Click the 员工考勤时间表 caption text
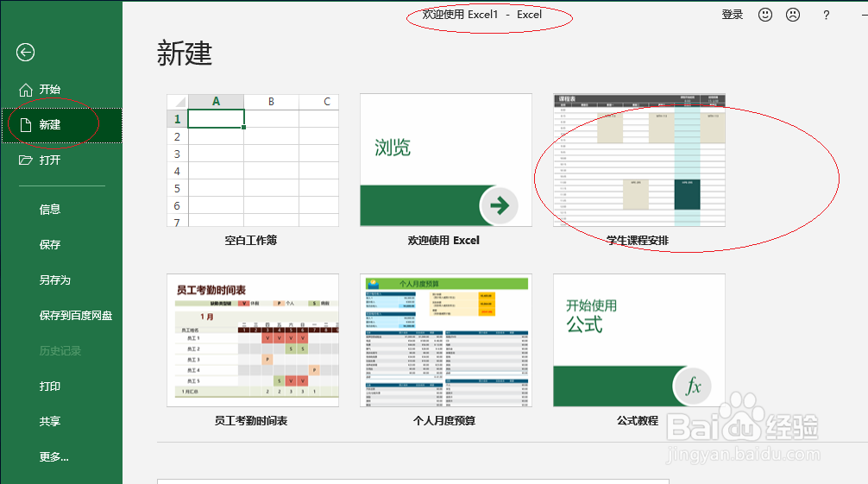Viewport: 868px width, 484px height. click(251, 421)
